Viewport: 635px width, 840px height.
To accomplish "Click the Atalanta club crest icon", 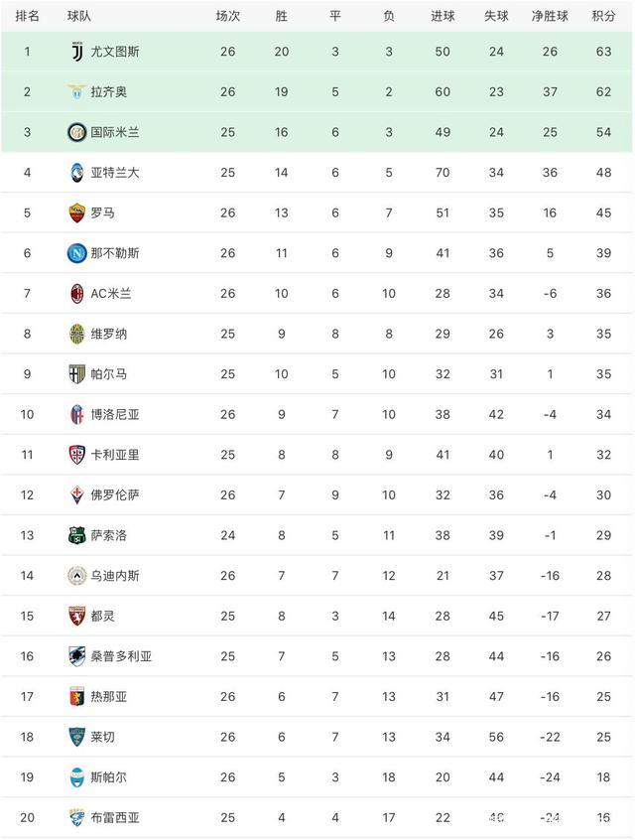I will pyautogui.click(x=76, y=172).
